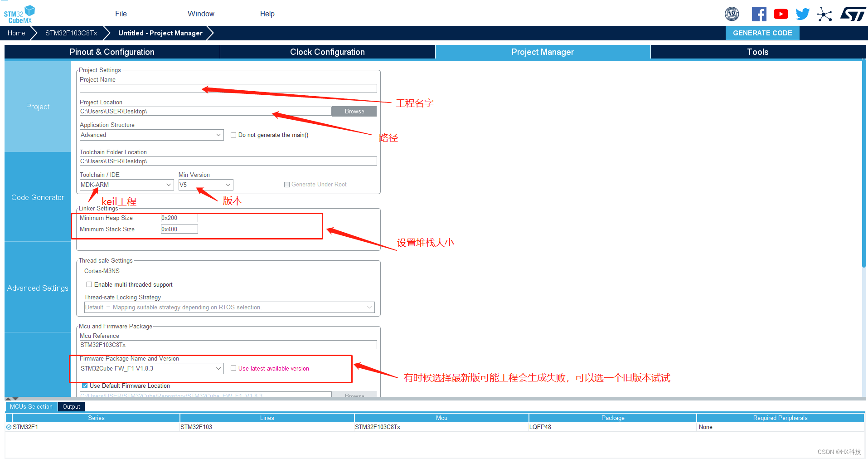Click the None peripherals cell

(x=781, y=427)
